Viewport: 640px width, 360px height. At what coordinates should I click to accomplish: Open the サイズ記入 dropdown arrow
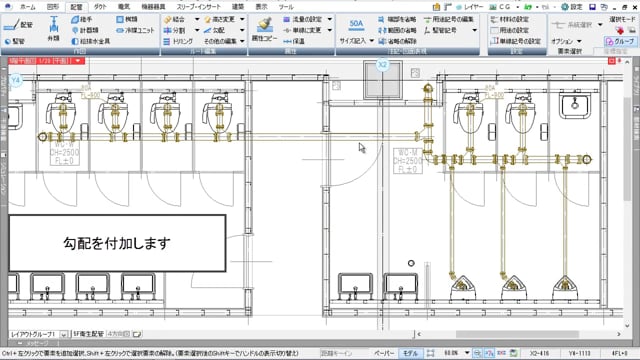click(371, 41)
